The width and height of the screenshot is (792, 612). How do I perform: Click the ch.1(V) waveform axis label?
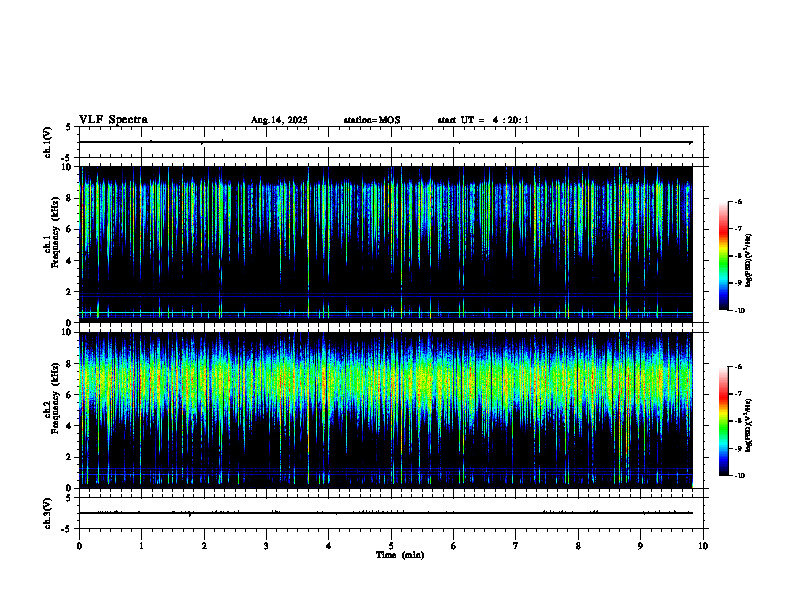point(48,142)
